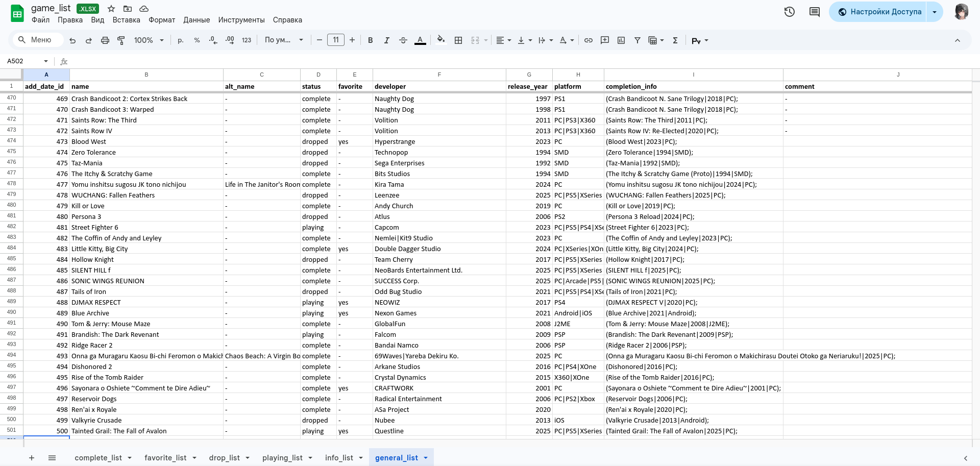Open the cell borders tool
The height and width of the screenshot is (466, 980).
coord(458,40)
